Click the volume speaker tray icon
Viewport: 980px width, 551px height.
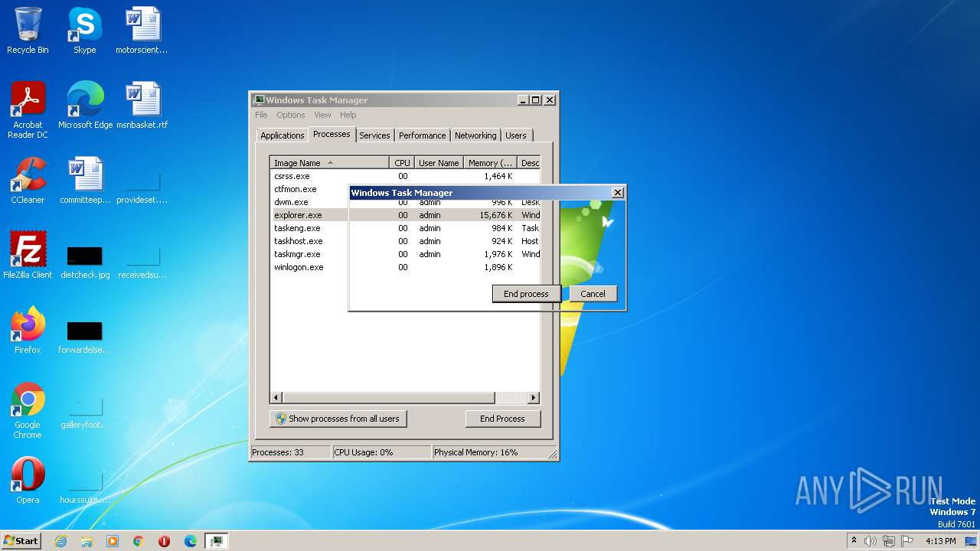[x=871, y=541]
